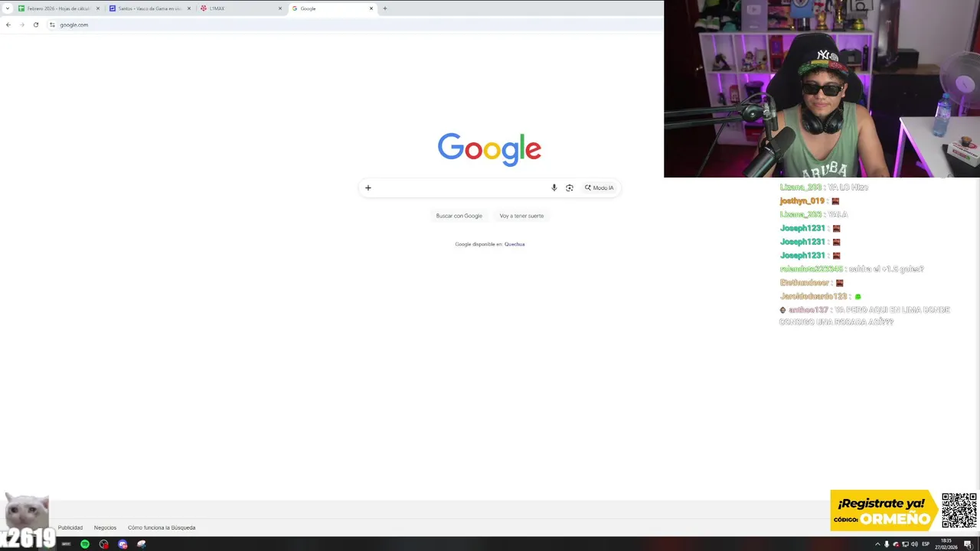Switch to the Febrero 2026 Hojas de cálculo tab
980x551 pixels.
58,8
